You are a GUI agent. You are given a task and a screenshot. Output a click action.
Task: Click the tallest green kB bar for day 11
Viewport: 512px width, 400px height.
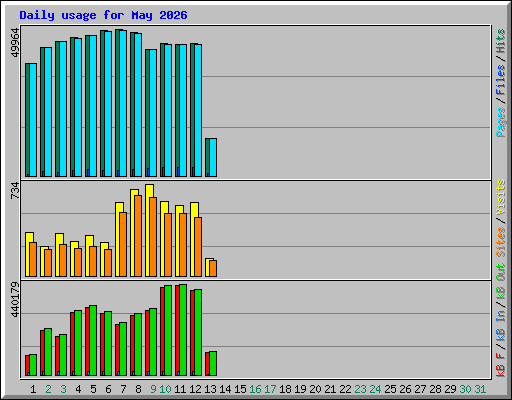click(x=183, y=330)
